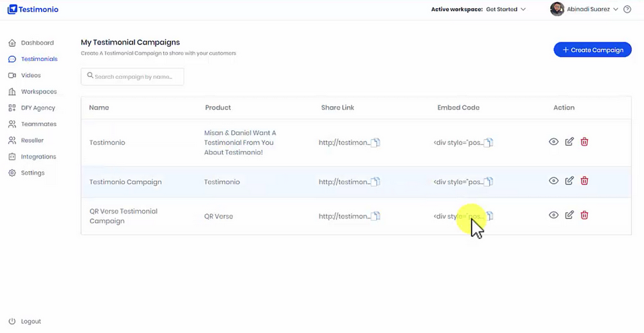Edit the QR Verse Testimonial Campaign
Screen dimensions: 644x333
pyautogui.click(x=570, y=215)
